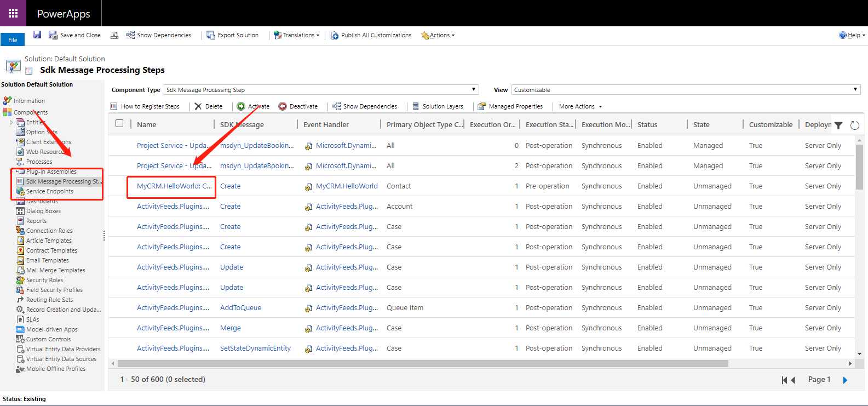
Task: Click the Security Roles icon in sidebar
Action: click(20, 280)
